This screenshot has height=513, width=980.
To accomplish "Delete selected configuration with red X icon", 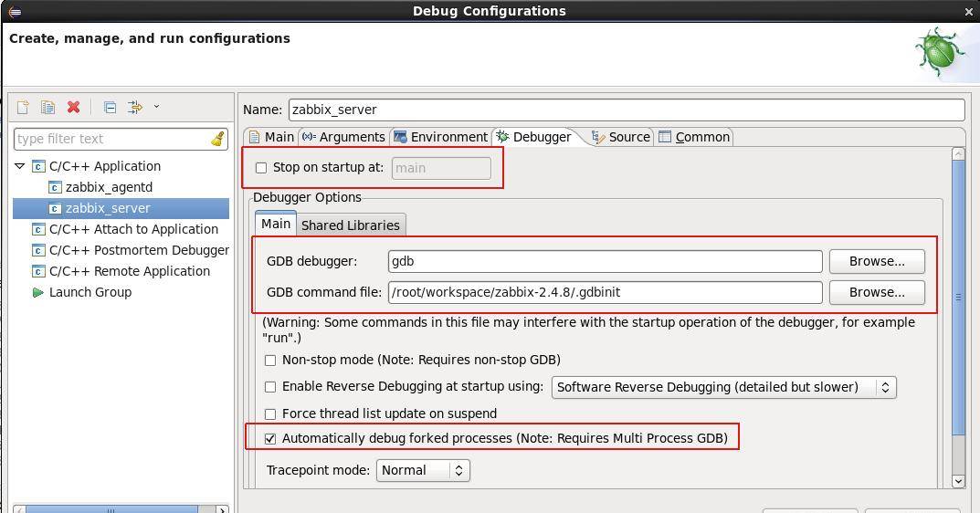I will (73, 107).
